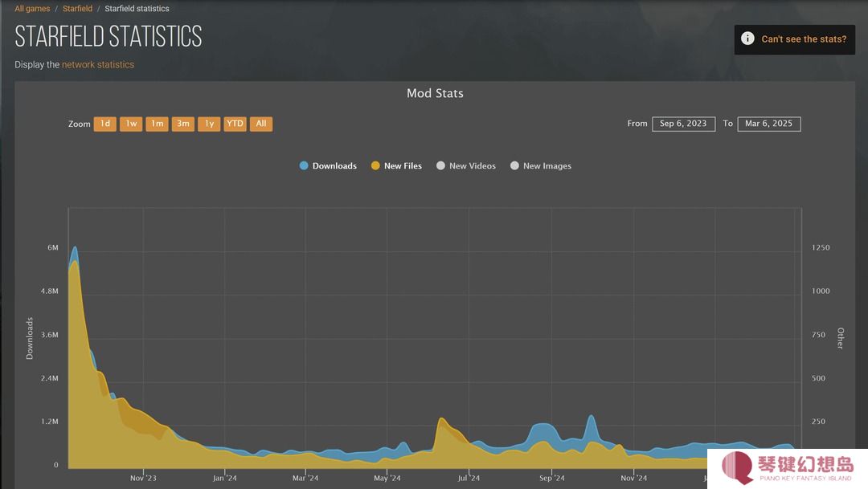
Task: Click the Can't see the stats? button
Action: point(794,39)
